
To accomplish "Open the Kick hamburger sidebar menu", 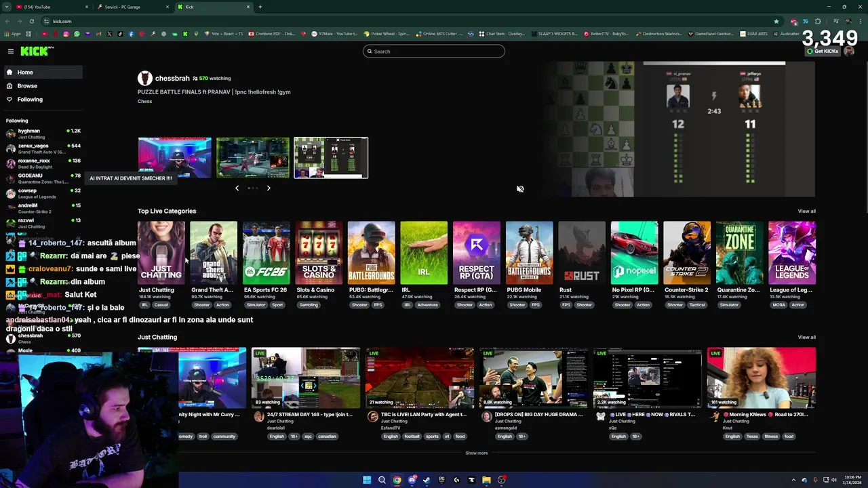I will [11, 52].
